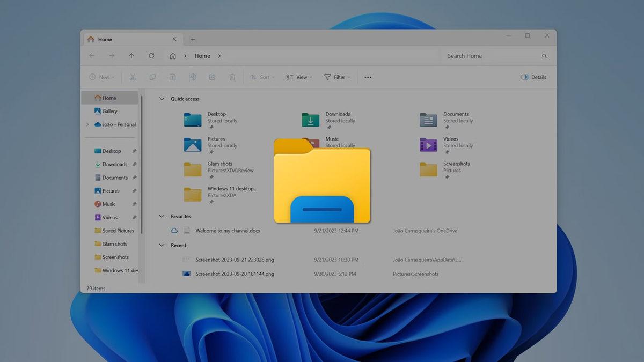Viewport: 644px width, 362px height.
Task: Click the Share icon in the command bar
Action: pyautogui.click(x=212, y=77)
